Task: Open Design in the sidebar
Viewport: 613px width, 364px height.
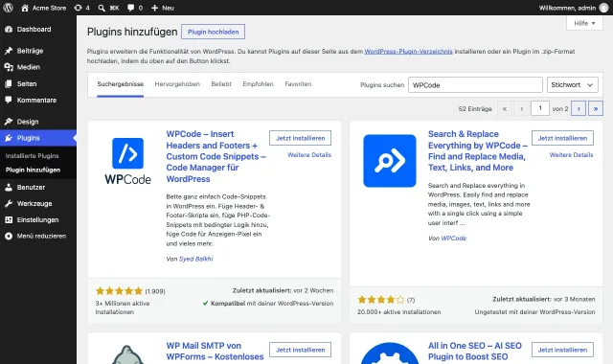Action: click(38, 122)
